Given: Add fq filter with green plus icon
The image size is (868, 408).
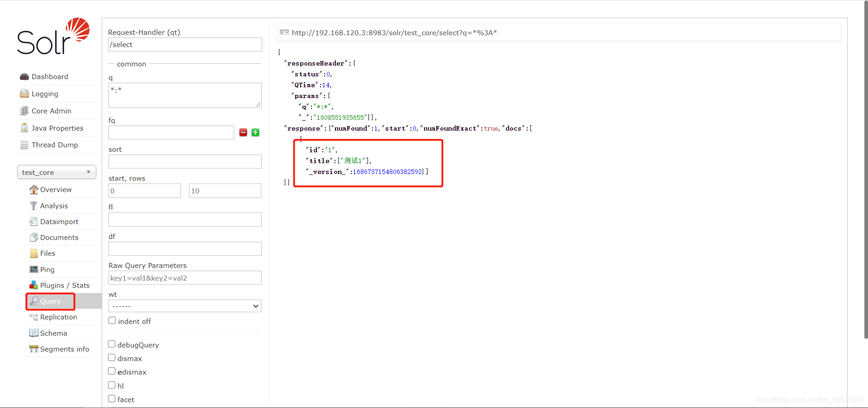Looking at the screenshot, I should point(255,132).
